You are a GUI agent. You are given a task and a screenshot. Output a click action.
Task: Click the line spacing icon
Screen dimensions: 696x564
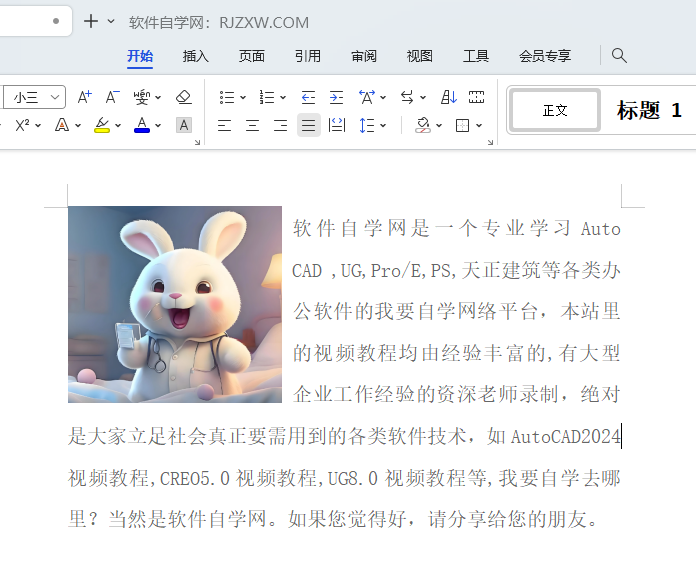(367, 126)
